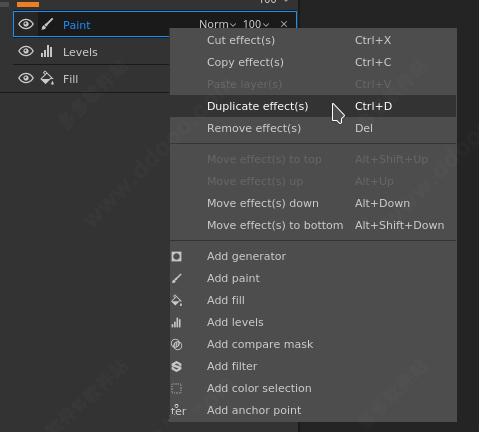
Task: Click the filter icon in context menu
Action: click(177, 366)
